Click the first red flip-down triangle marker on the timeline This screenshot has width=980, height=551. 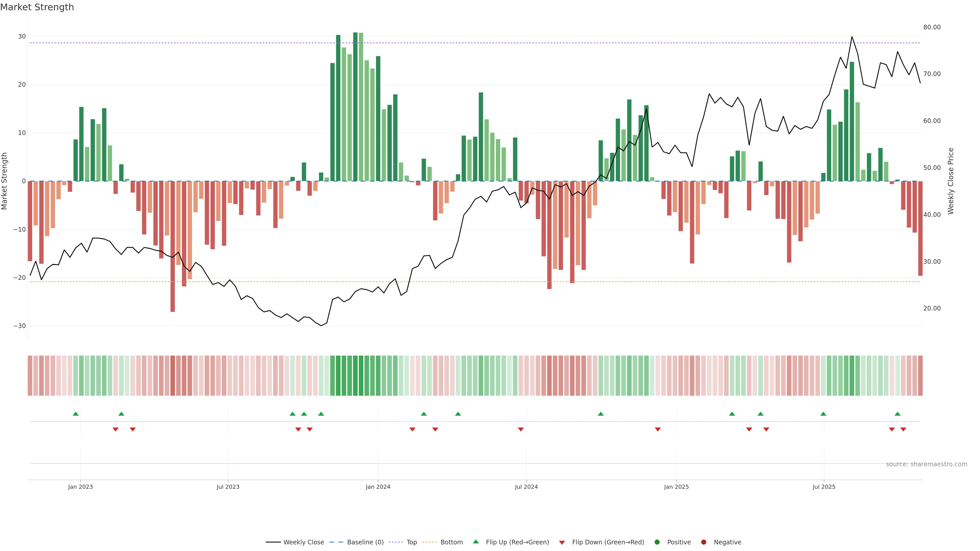[116, 429]
